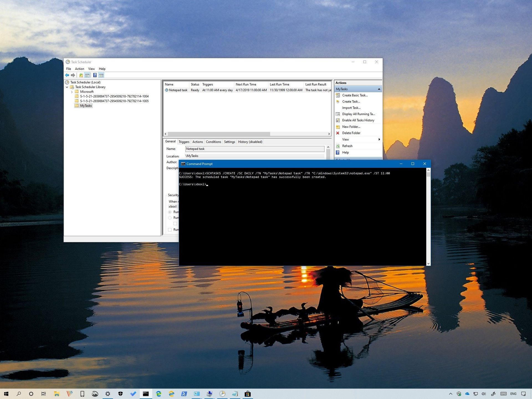Open Command Prompt from the taskbar
The height and width of the screenshot is (399, 532).
[146, 393]
